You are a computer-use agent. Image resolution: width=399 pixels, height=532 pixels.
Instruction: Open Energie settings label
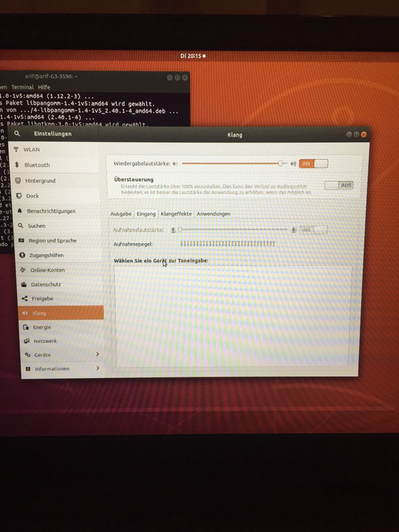click(42, 327)
